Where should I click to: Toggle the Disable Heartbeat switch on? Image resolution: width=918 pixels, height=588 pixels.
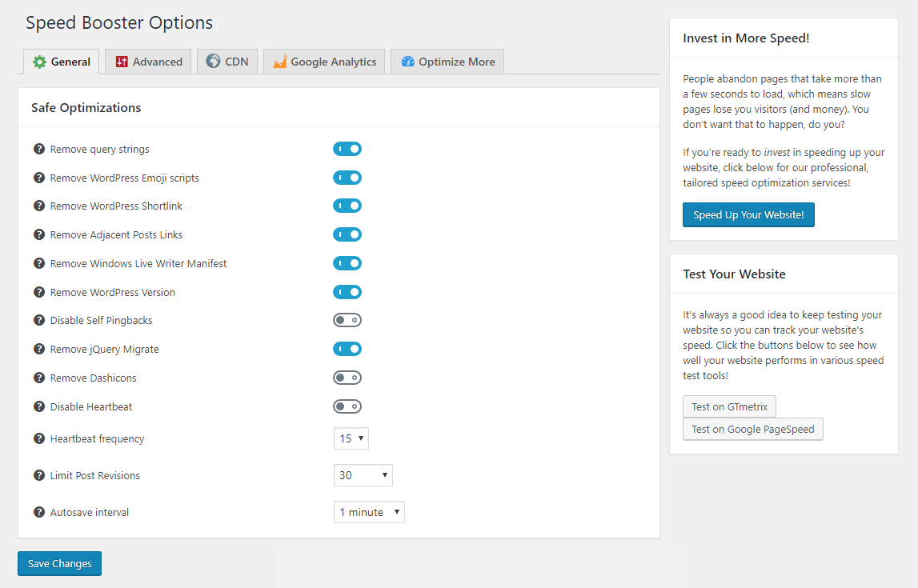[x=347, y=406]
